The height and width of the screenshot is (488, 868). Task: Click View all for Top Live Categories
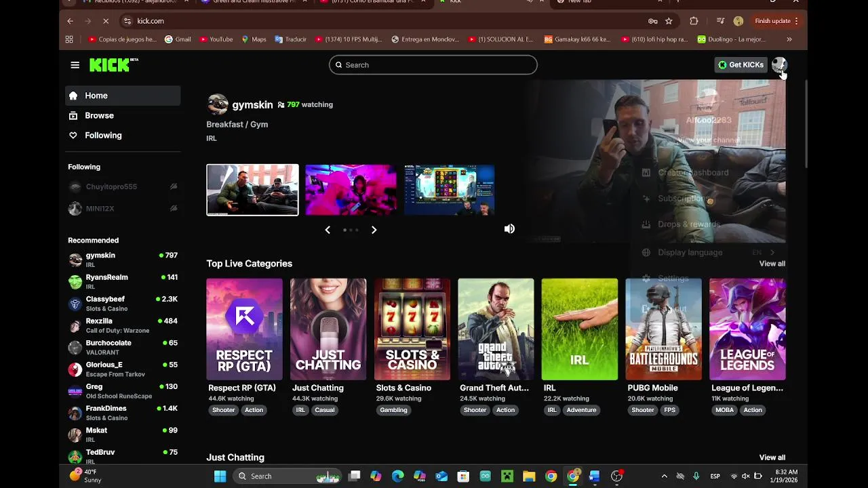pos(772,264)
